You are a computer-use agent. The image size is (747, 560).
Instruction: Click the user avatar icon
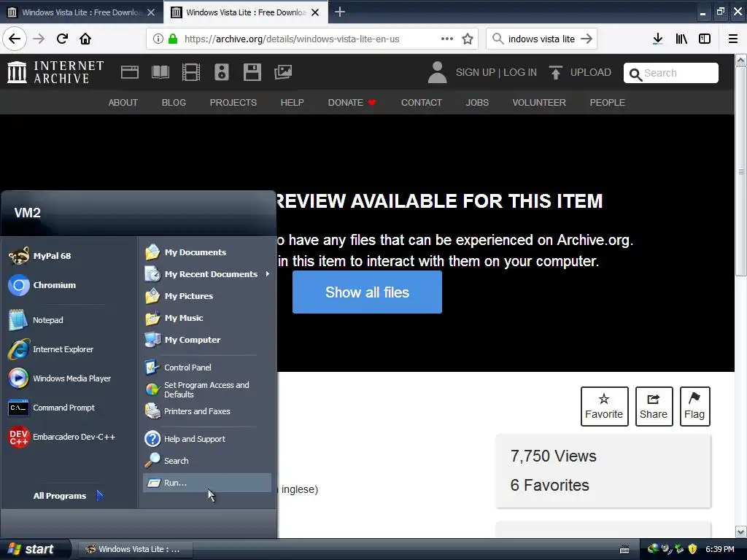point(438,72)
